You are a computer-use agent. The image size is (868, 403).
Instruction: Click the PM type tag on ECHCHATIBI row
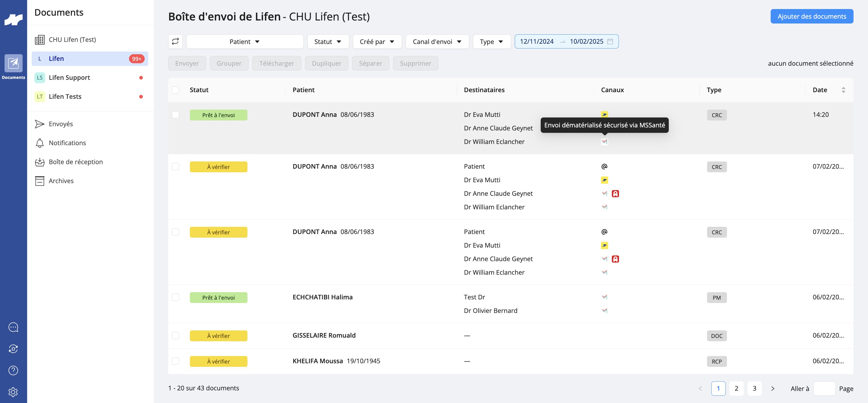pyautogui.click(x=716, y=298)
